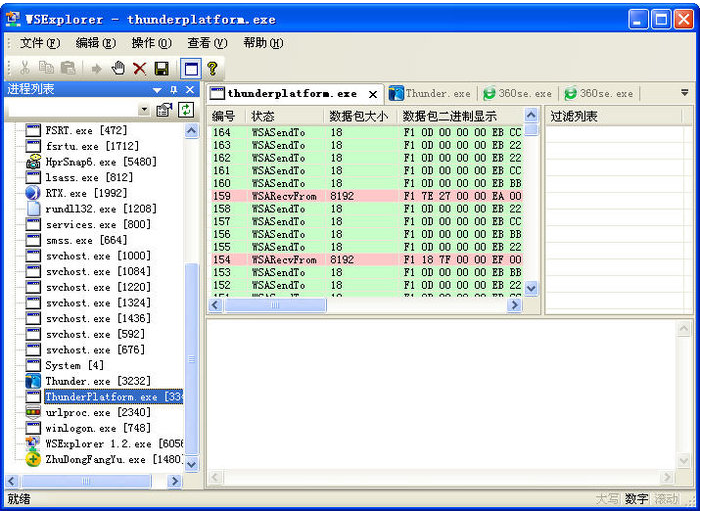
Task: Toggle the process list window toolbar button
Action: click(x=190, y=68)
